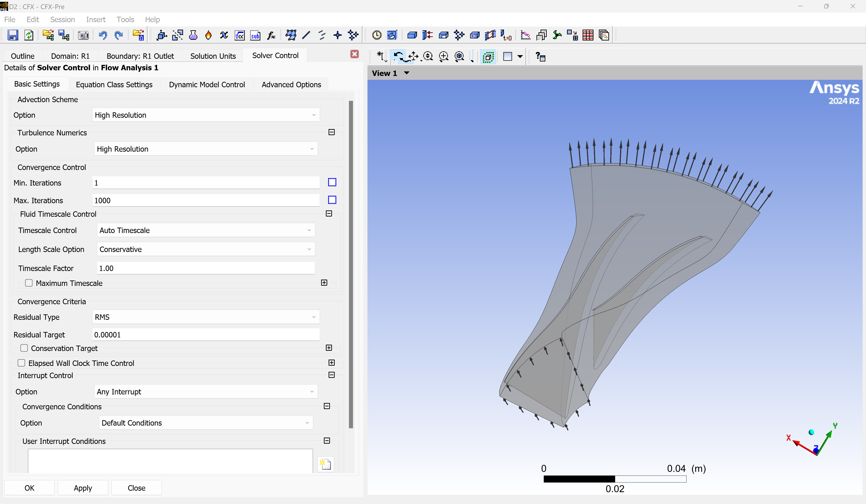Viewport: 866px width, 504px height.
Task: Open the Length Scale Option dropdown
Action: tap(206, 249)
